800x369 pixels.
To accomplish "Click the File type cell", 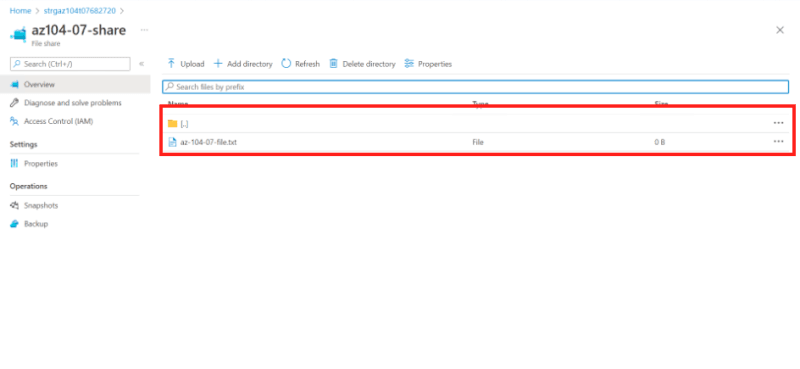I will (x=478, y=142).
